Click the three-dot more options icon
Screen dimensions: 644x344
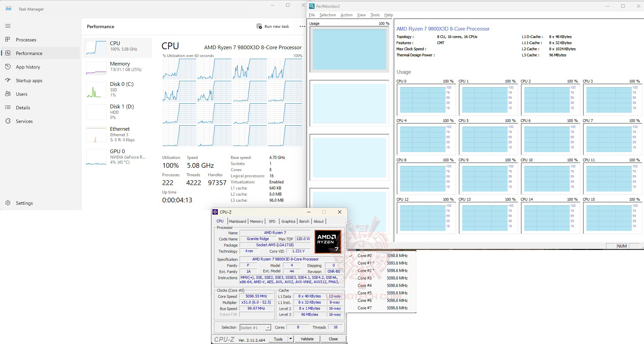302,26
